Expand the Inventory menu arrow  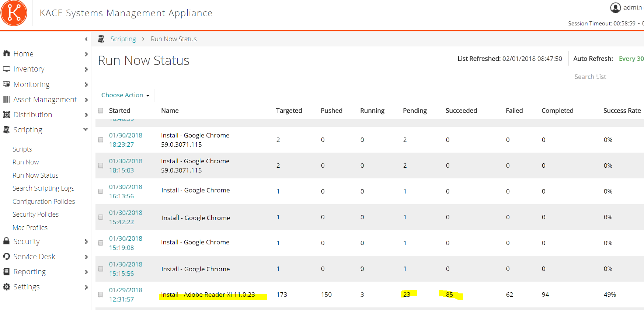[86, 69]
